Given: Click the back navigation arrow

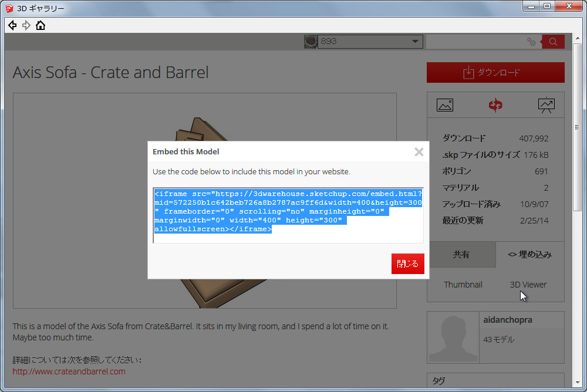Looking at the screenshot, I should pos(12,25).
